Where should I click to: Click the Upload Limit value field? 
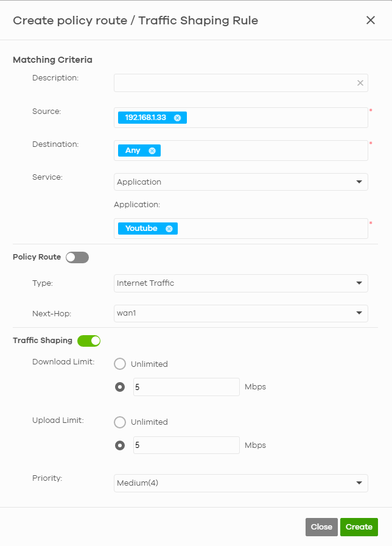click(186, 445)
